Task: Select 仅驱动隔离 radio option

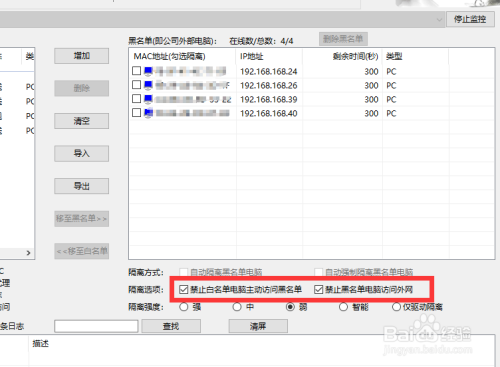Action: (x=396, y=307)
